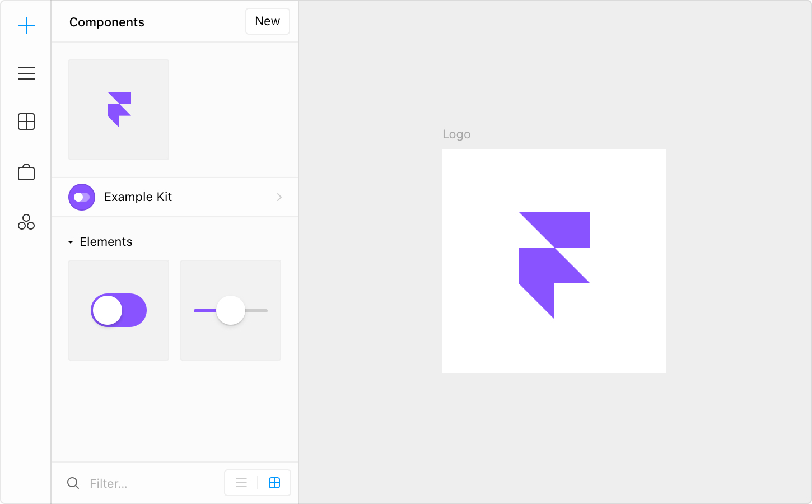
Task: Click the search magnifier icon
Action: point(73,483)
